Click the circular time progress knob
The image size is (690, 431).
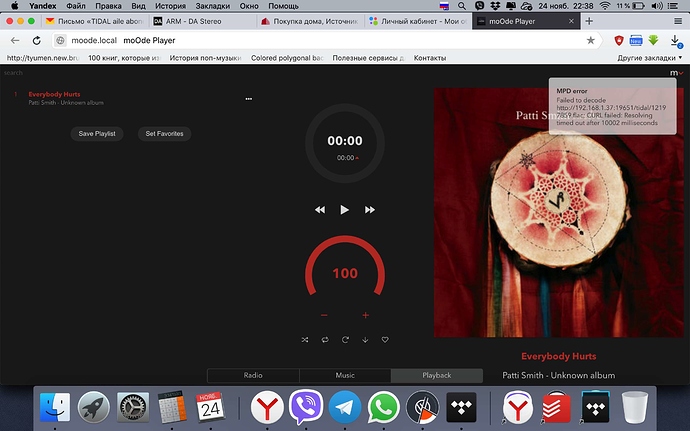tap(345, 143)
